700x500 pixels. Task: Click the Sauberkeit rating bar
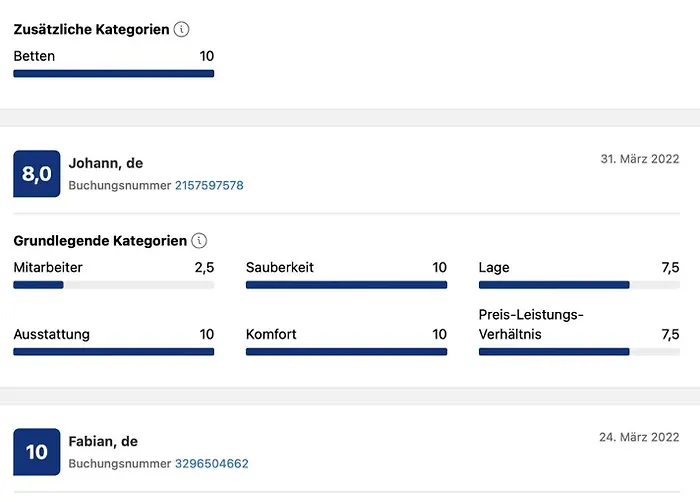[346, 285]
